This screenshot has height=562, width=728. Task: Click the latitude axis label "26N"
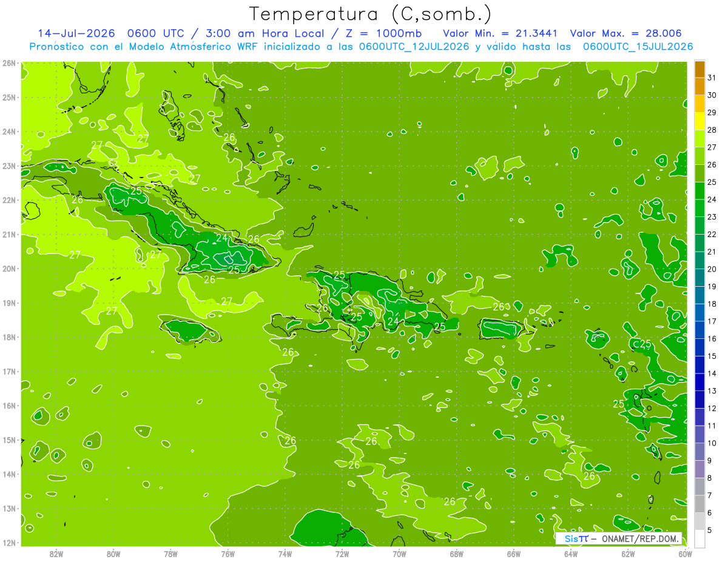(x=8, y=62)
